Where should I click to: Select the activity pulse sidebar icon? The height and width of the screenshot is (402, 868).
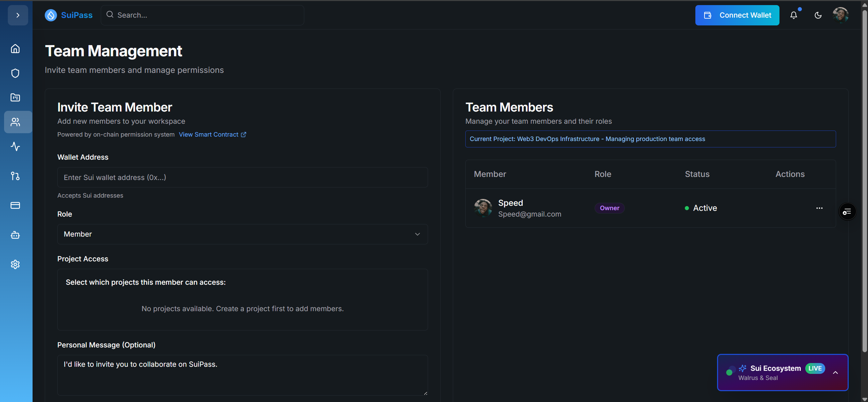tap(15, 146)
